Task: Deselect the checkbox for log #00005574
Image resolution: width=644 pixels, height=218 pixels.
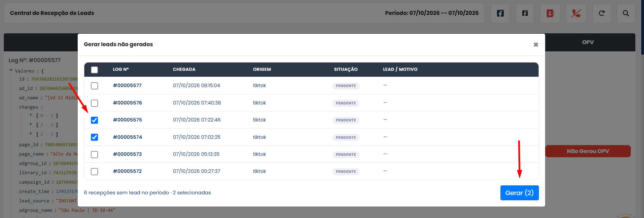Action: [94, 137]
